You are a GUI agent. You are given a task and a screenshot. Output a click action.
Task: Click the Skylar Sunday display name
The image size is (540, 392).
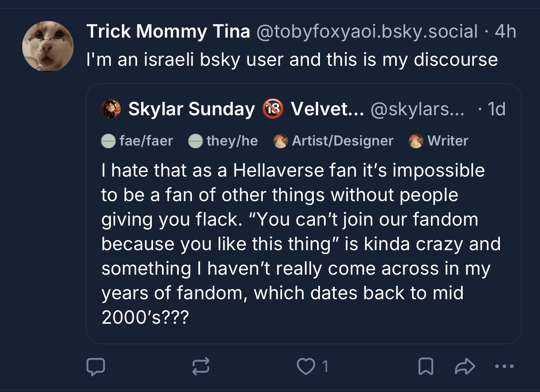coord(191,109)
